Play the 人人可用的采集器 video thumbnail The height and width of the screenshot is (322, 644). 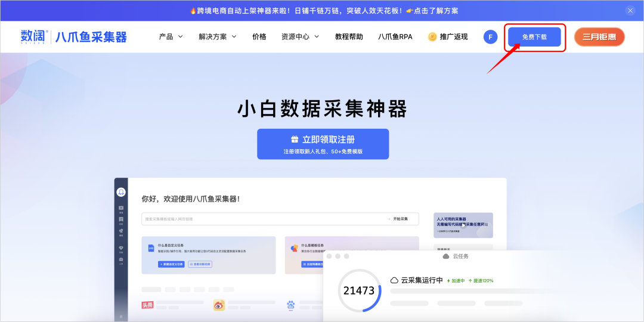463,225
